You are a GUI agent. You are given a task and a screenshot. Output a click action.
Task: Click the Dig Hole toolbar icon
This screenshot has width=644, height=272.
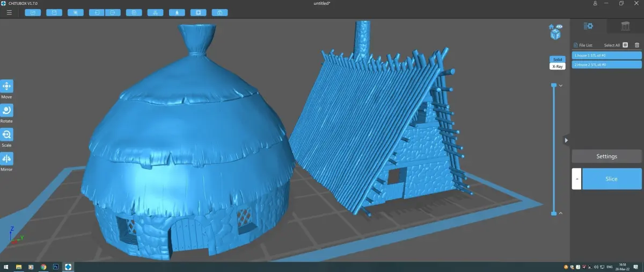tap(199, 12)
